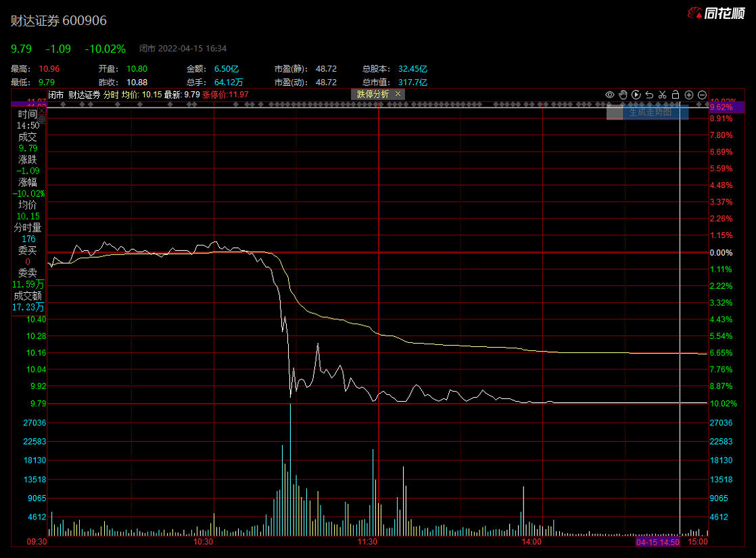The image size is (756, 558).
Task: Click the 成交额 value 17.23万
Action: (x=28, y=307)
